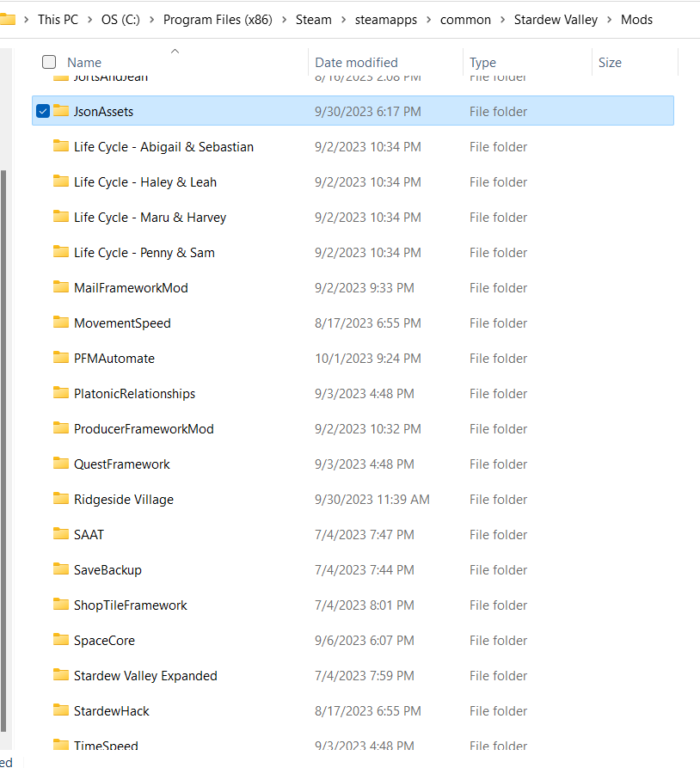The width and height of the screenshot is (700, 768).
Task: Click the JsonAssets folder icon
Action: 61,111
